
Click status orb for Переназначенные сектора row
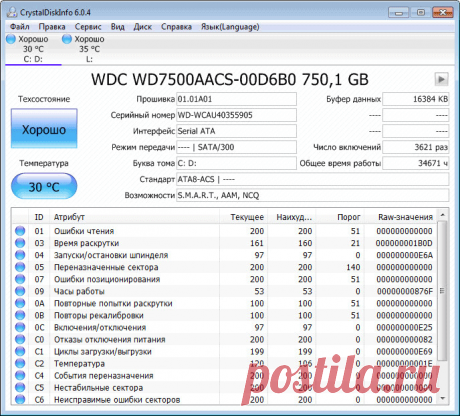point(20,267)
